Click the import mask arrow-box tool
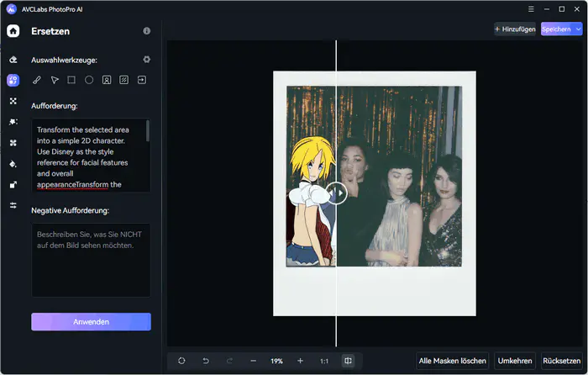 tap(142, 80)
